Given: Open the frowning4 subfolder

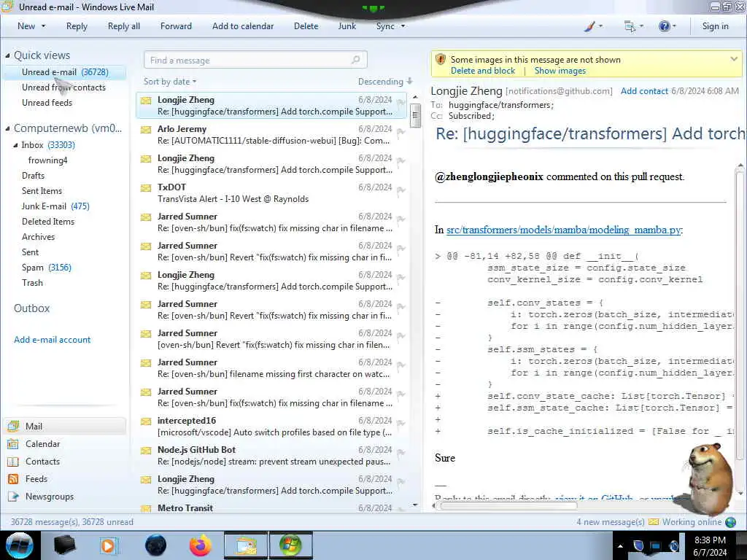Looking at the screenshot, I should pyautogui.click(x=47, y=160).
